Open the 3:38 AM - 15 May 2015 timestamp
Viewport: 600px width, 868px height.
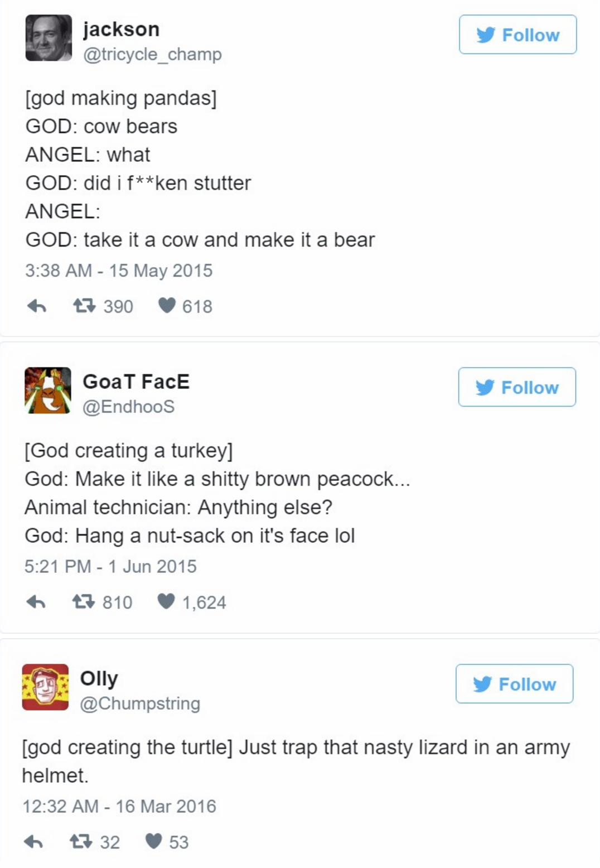119,271
